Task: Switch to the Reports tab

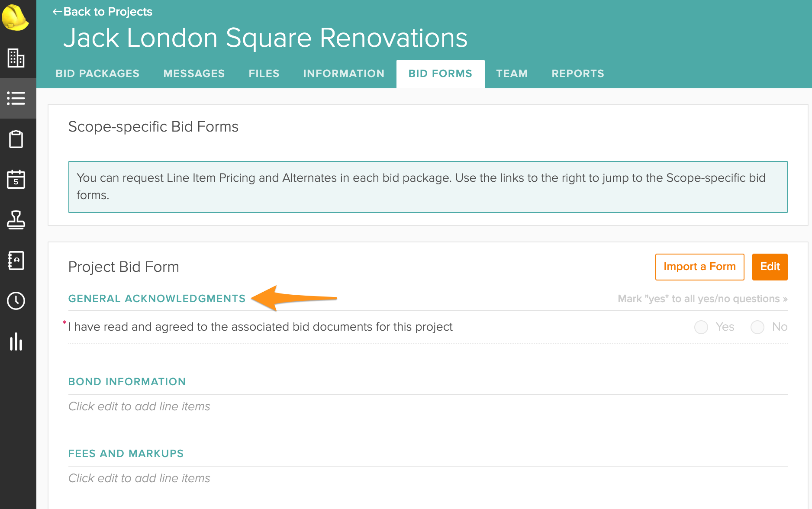Action: 578,74
